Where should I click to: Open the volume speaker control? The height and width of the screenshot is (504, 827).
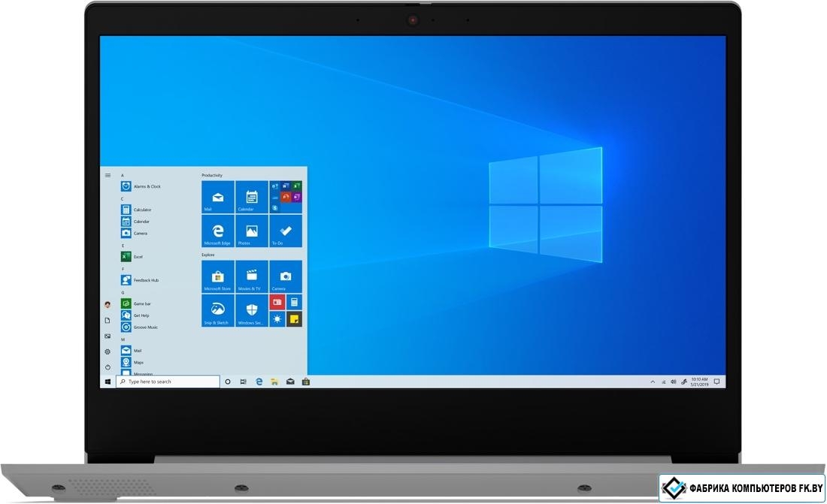pos(674,382)
